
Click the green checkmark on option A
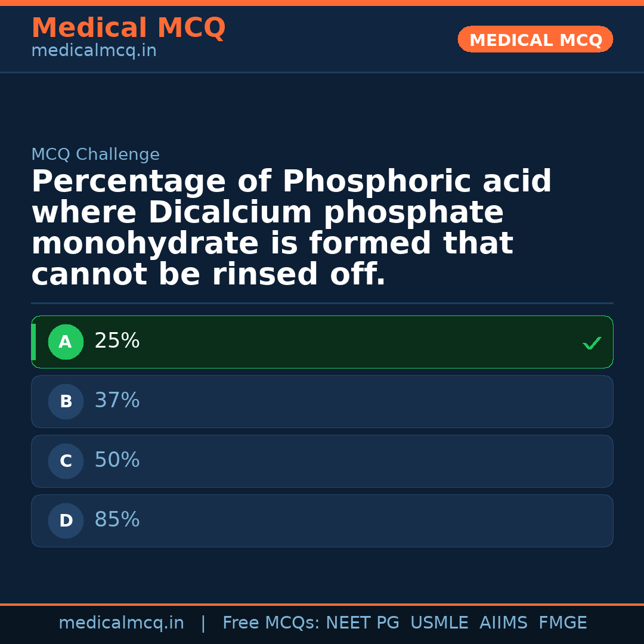(592, 343)
